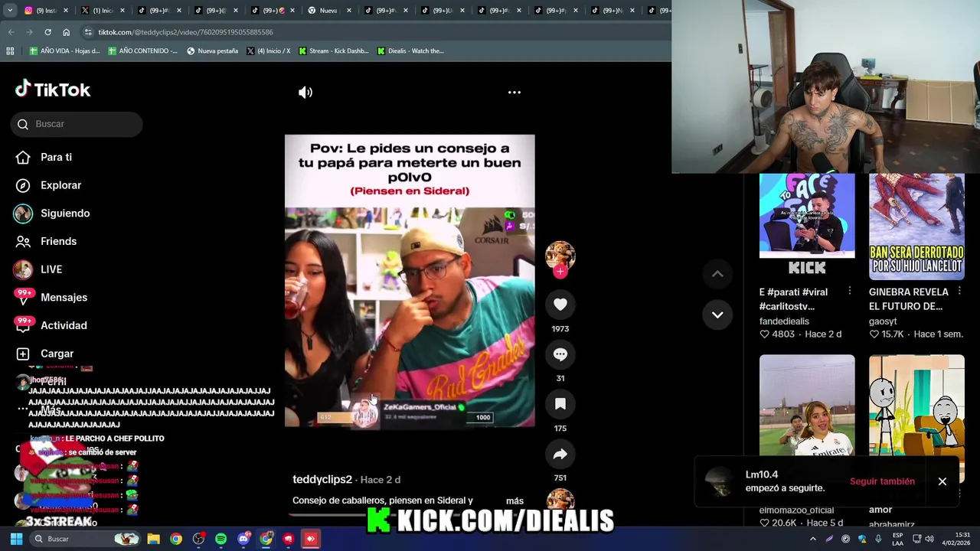The height and width of the screenshot is (551, 980).
Task: Open the bookmarks apps grid icon
Action: [10, 51]
